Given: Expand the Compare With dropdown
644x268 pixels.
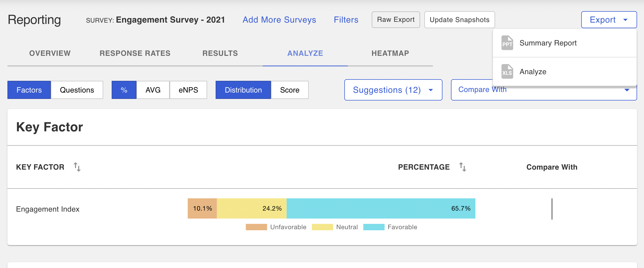Looking at the screenshot, I should point(544,90).
